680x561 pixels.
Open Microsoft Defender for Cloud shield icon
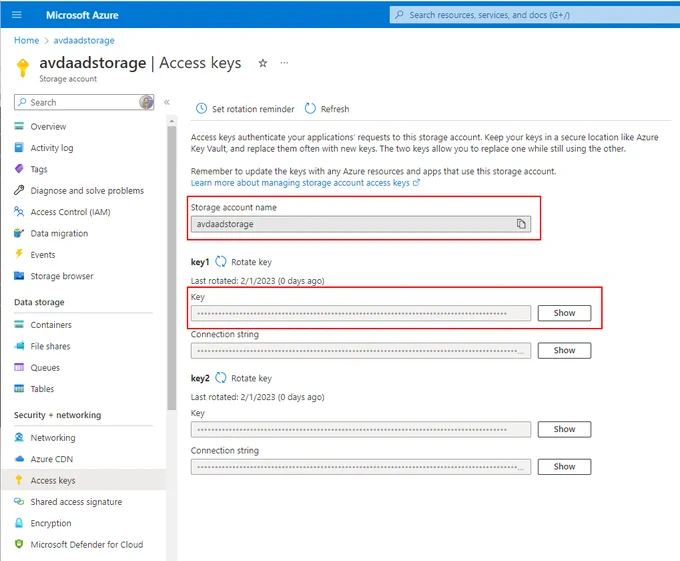click(19, 544)
